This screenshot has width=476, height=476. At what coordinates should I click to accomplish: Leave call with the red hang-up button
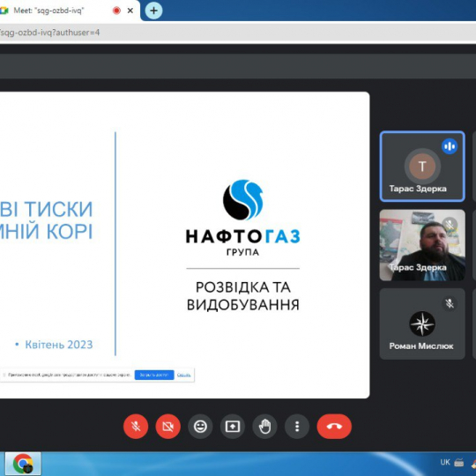(334, 427)
